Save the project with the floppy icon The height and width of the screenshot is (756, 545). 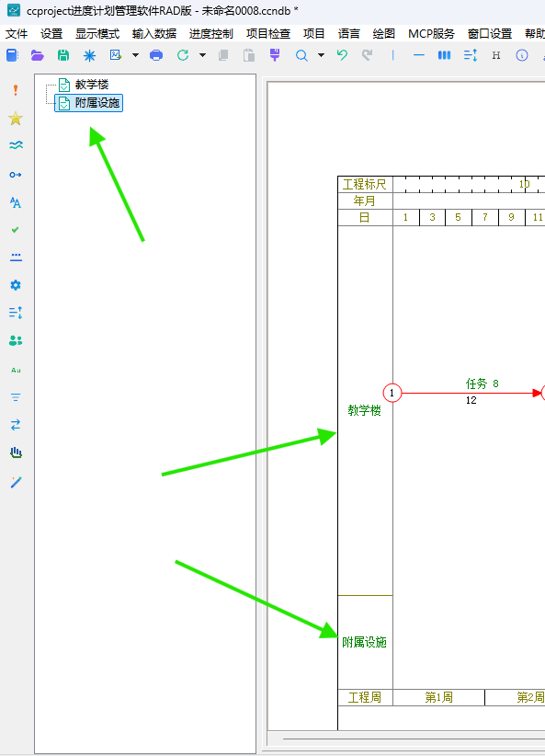(63, 55)
